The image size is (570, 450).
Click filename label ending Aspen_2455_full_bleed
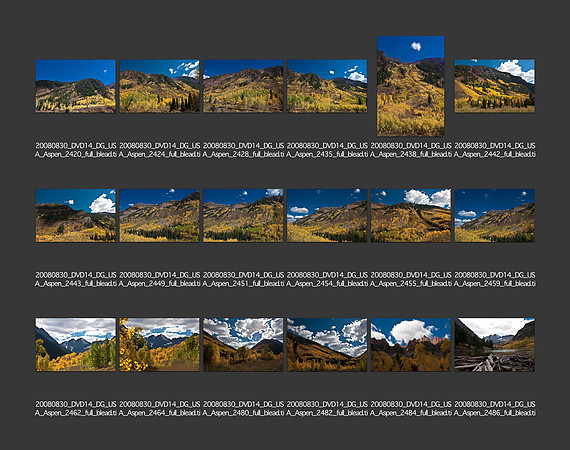[x=411, y=279]
